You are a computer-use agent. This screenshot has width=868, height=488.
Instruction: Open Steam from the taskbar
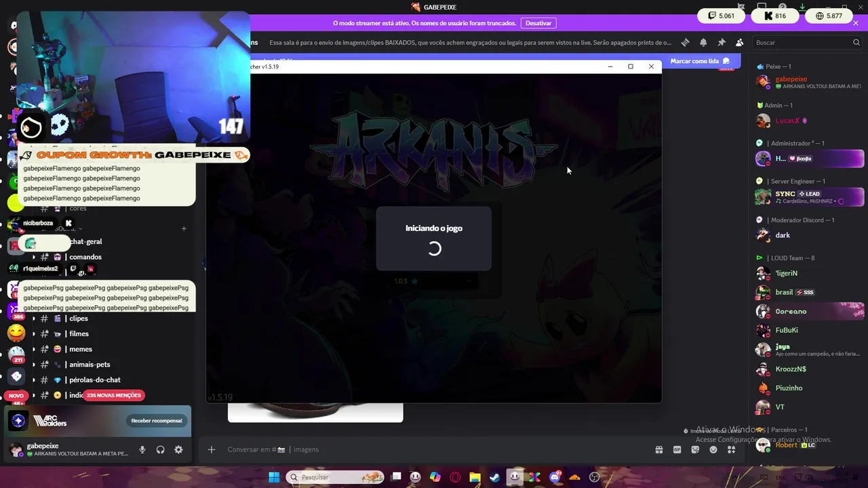pos(495,477)
